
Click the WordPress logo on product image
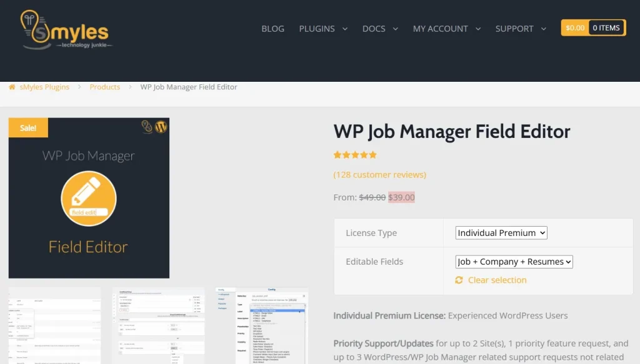[161, 127]
